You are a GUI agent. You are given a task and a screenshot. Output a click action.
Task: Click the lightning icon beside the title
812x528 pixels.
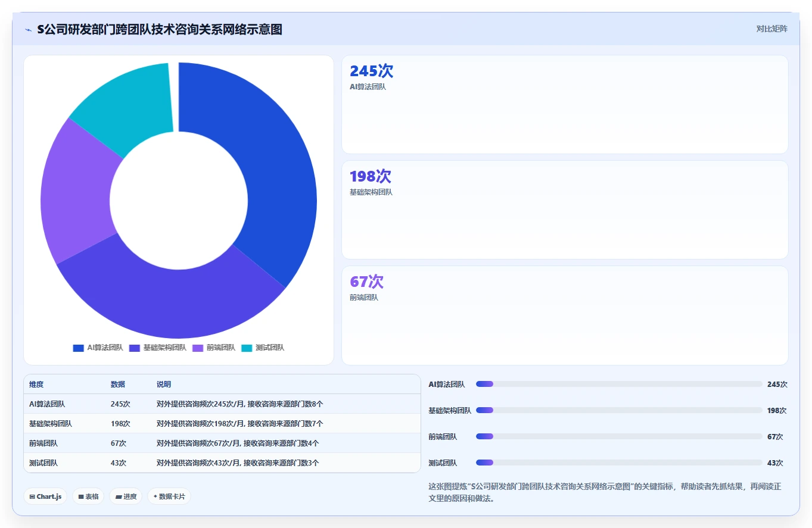point(29,29)
